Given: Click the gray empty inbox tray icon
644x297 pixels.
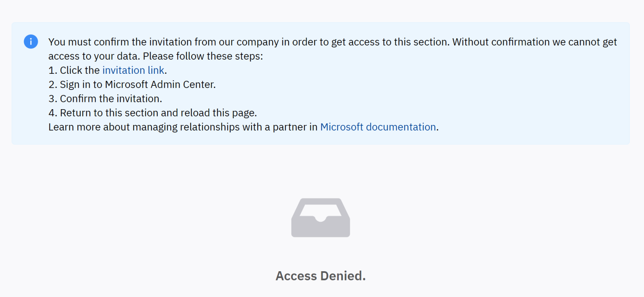Looking at the screenshot, I should (320, 218).
